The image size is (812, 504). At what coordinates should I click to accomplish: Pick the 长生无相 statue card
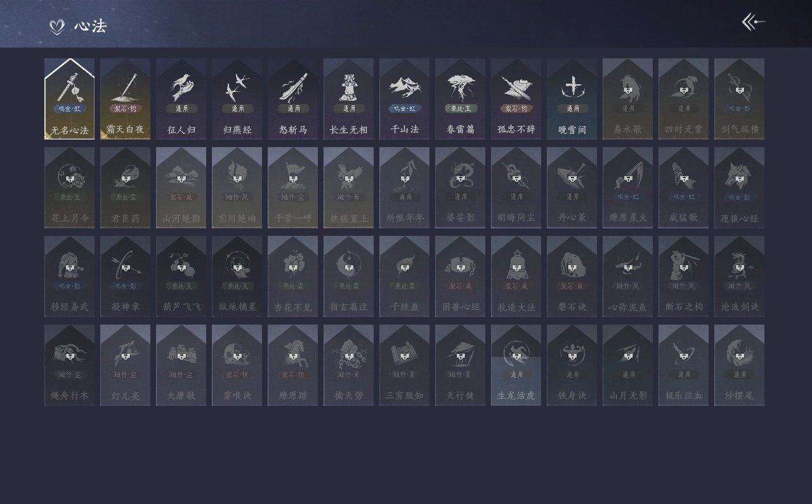[x=348, y=99]
